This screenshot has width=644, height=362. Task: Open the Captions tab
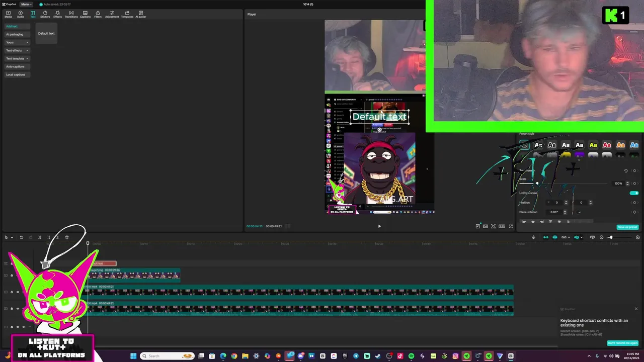[x=85, y=14]
